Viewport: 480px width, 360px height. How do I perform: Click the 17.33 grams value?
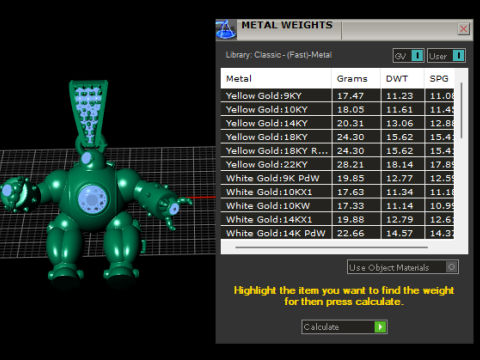pyautogui.click(x=350, y=206)
